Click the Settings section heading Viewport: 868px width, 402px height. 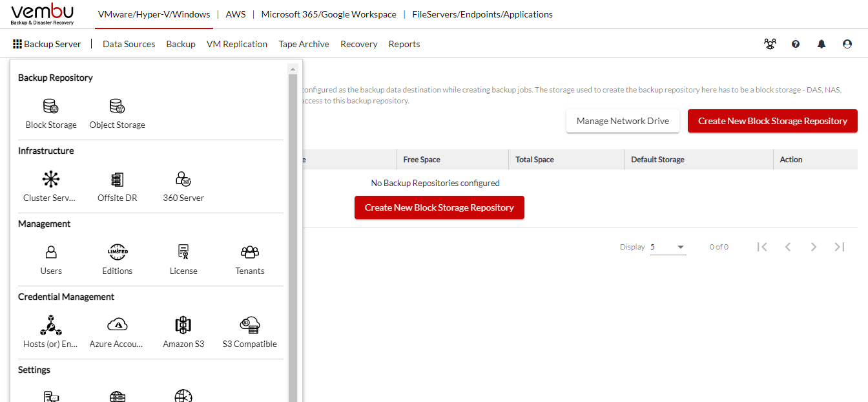coord(34,370)
